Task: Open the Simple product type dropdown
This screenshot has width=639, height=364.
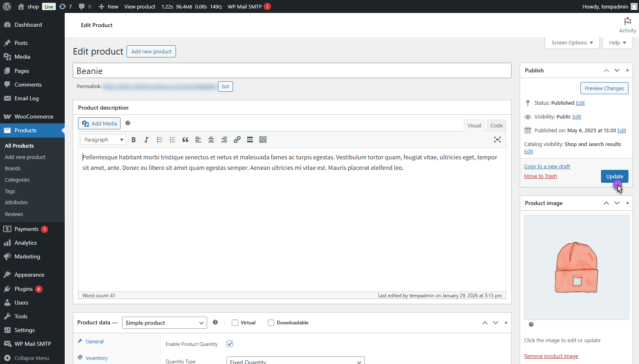Action: pos(164,323)
